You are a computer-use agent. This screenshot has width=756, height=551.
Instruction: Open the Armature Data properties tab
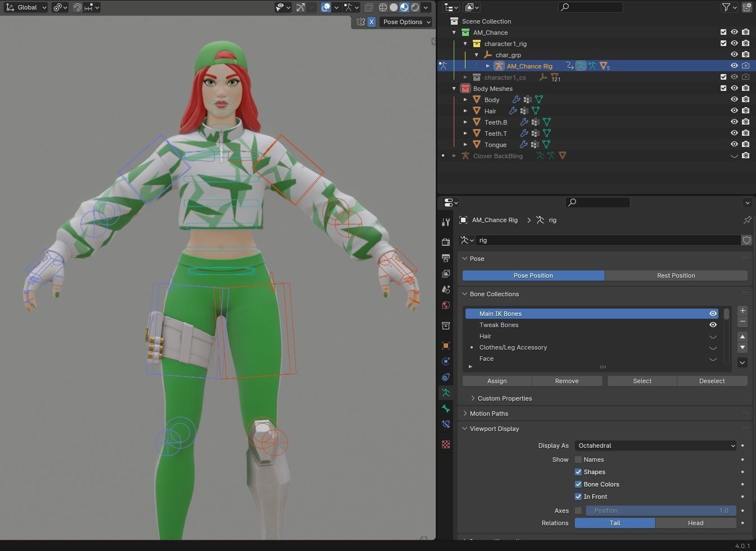coord(446,393)
